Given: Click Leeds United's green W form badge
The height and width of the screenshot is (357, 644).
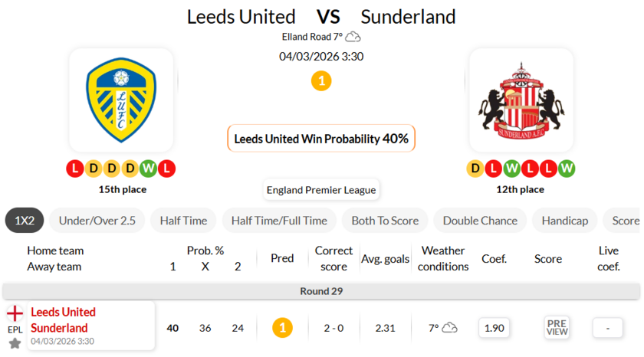Looking at the screenshot, I should pyautogui.click(x=150, y=168).
